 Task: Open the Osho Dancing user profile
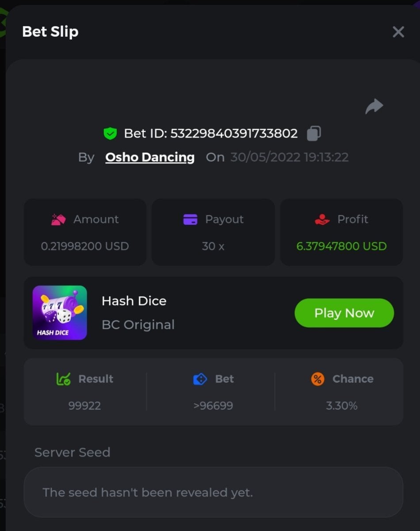point(150,157)
